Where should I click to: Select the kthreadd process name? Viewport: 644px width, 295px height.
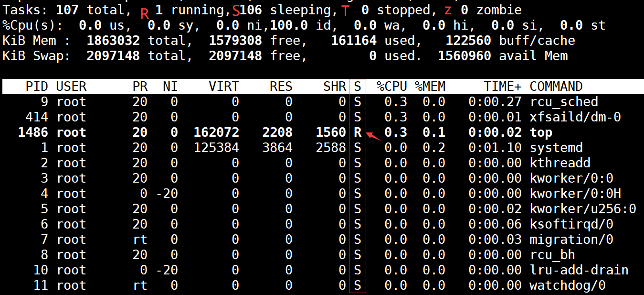(560, 163)
